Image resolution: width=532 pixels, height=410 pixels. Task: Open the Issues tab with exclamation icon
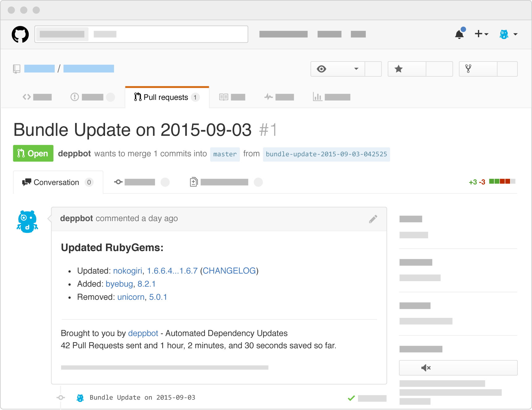point(93,97)
